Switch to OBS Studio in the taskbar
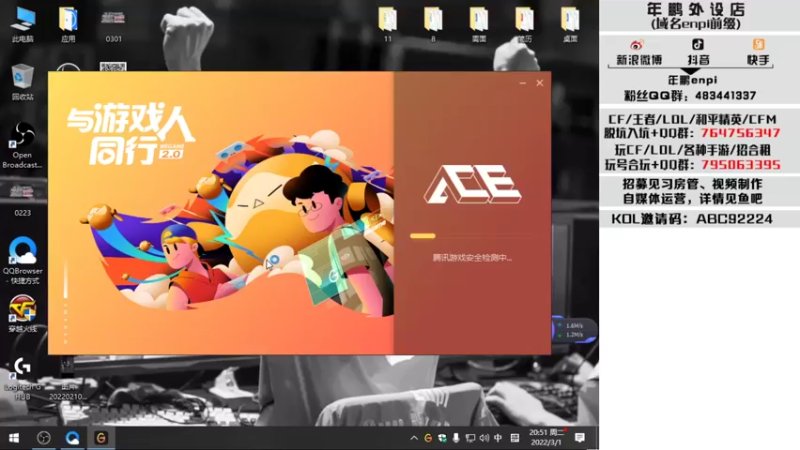 click(x=44, y=438)
